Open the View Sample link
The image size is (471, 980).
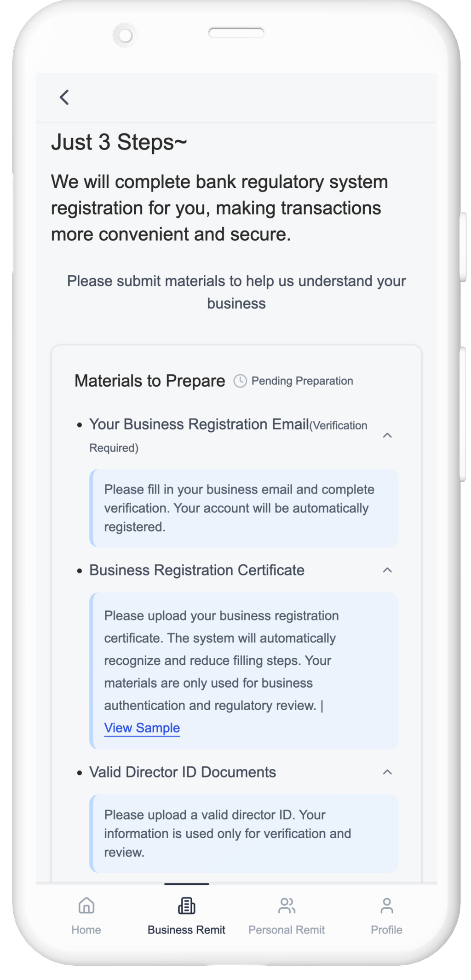(142, 728)
